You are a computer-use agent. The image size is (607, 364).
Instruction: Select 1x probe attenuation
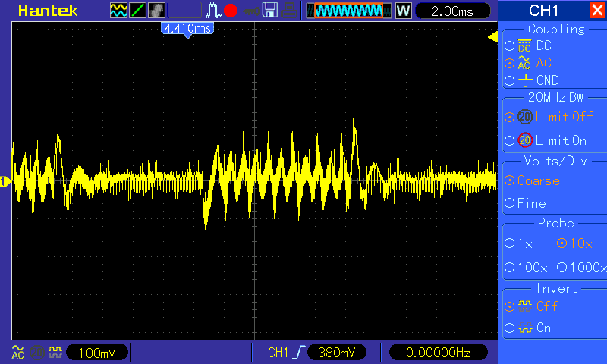(x=519, y=243)
